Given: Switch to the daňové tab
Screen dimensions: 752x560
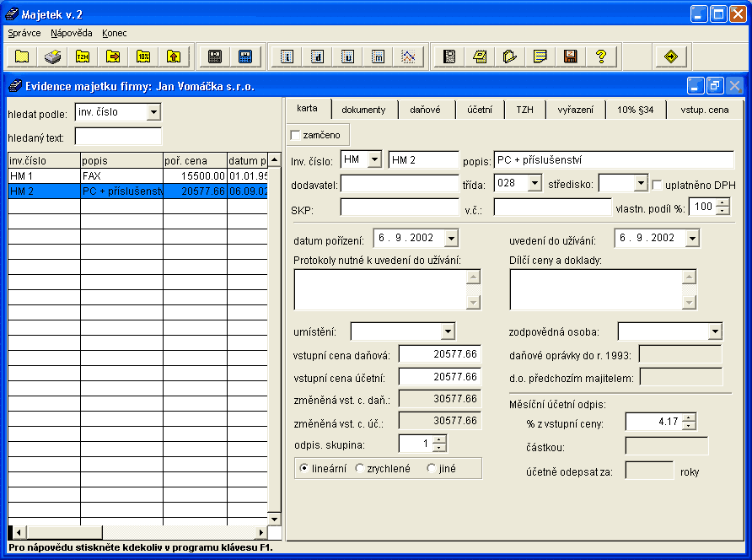Looking at the screenshot, I should tap(425, 110).
